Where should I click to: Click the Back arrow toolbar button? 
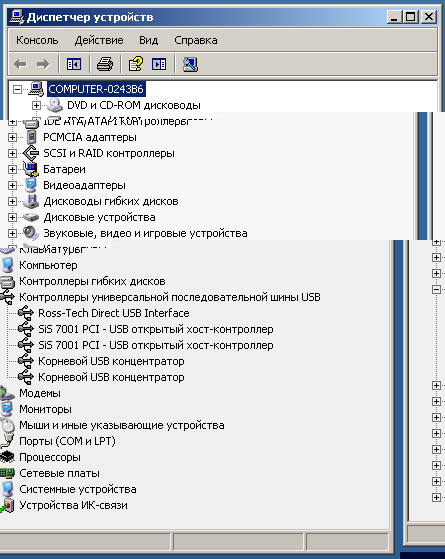20,65
